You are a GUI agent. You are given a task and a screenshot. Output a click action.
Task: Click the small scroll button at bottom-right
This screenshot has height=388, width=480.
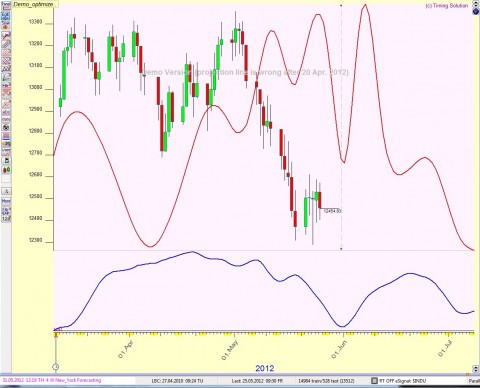pyautogui.click(x=467, y=375)
